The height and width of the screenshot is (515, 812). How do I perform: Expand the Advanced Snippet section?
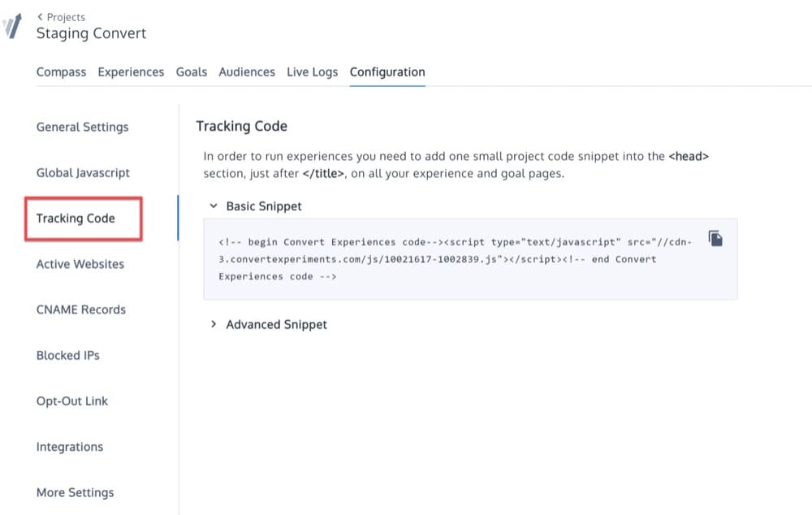click(214, 324)
